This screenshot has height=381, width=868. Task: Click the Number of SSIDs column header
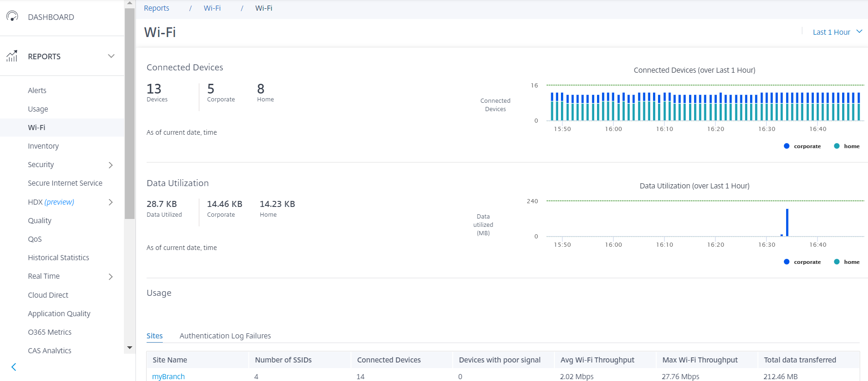coord(300,360)
